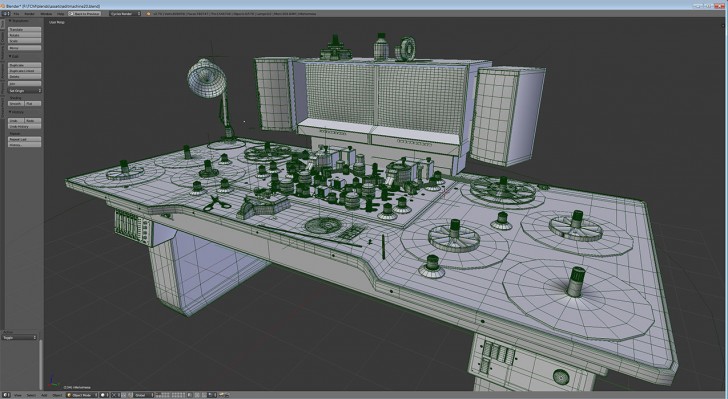Open the Object menu in the viewport header

pyautogui.click(x=57, y=395)
